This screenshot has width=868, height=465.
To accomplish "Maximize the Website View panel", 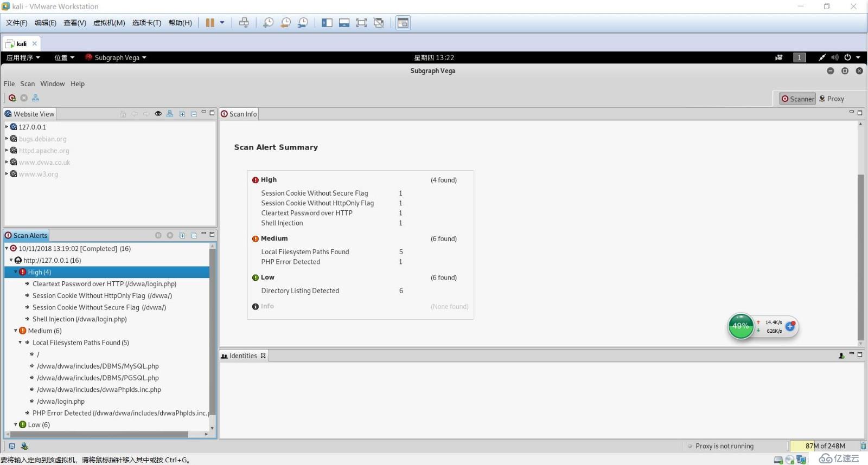I will click(x=212, y=113).
